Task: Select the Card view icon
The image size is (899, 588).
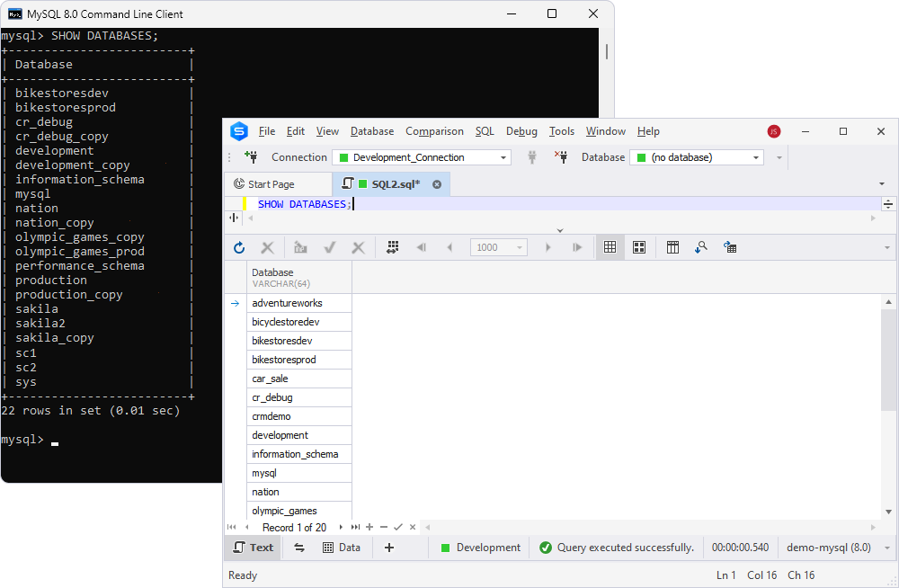Action: pos(638,247)
